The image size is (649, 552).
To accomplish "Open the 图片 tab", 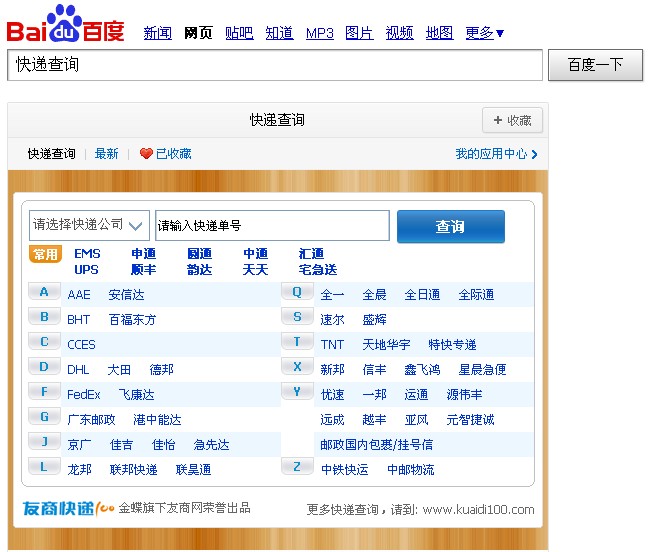I will [x=359, y=33].
